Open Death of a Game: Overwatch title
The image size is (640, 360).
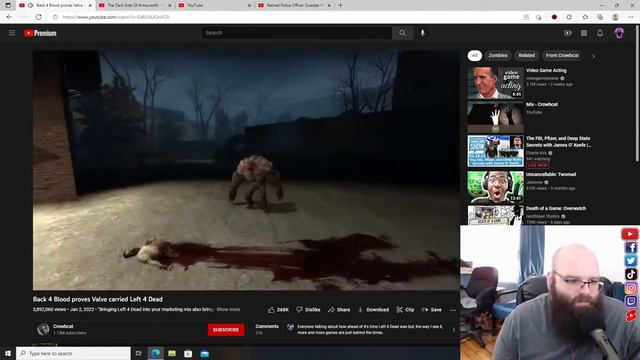pos(556,209)
